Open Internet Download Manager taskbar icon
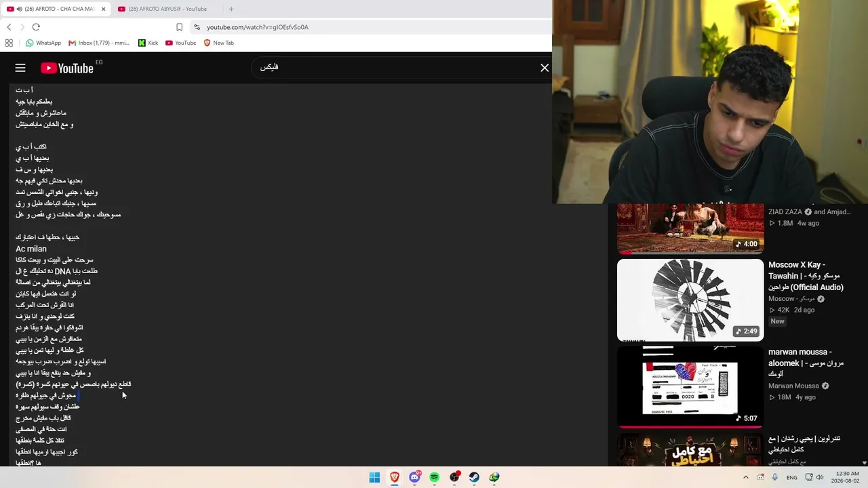Image resolution: width=868 pixels, height=488 pixels. (x=494, y=477)
